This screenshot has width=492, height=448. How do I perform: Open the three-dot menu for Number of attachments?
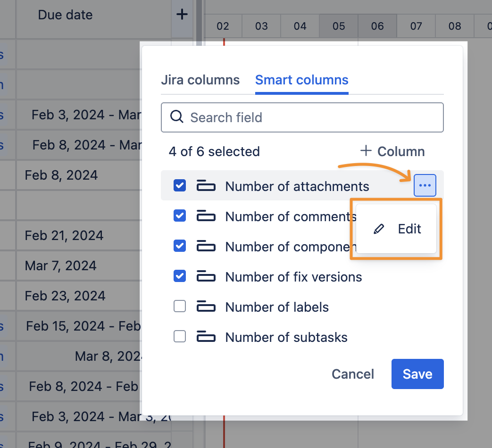coord(425,186)
